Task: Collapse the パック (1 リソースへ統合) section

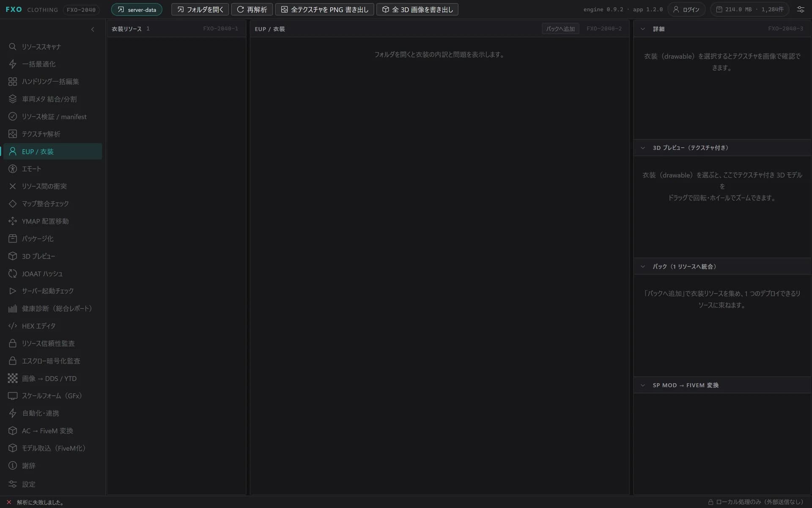Action: 643,266
